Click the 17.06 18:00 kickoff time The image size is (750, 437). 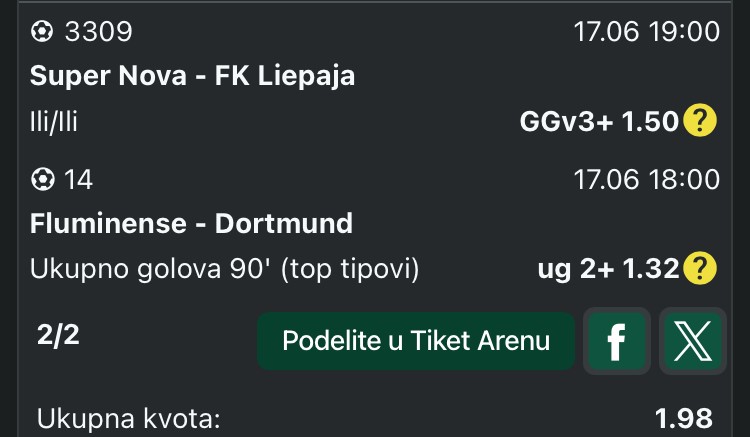[x=646, y=180]
